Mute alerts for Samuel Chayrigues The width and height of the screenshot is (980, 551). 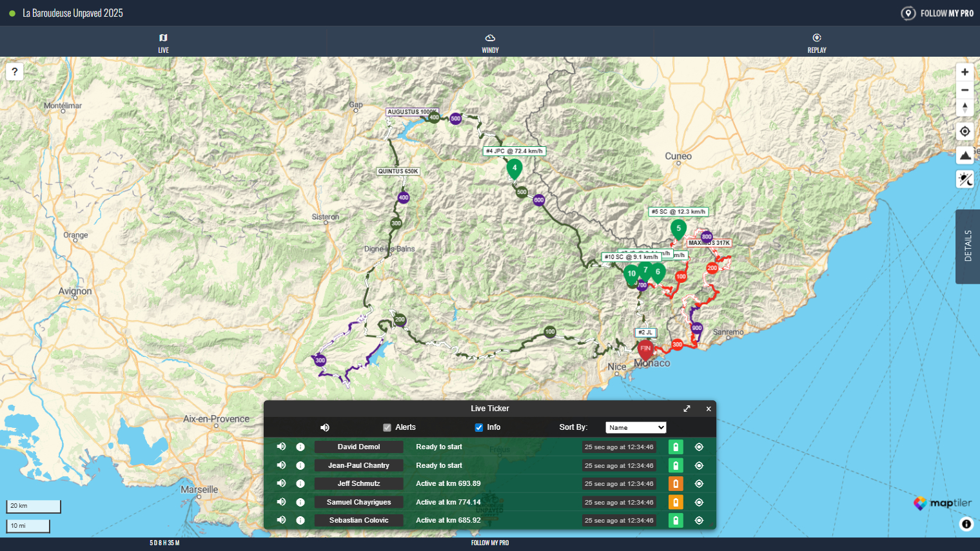click(281, 502)
